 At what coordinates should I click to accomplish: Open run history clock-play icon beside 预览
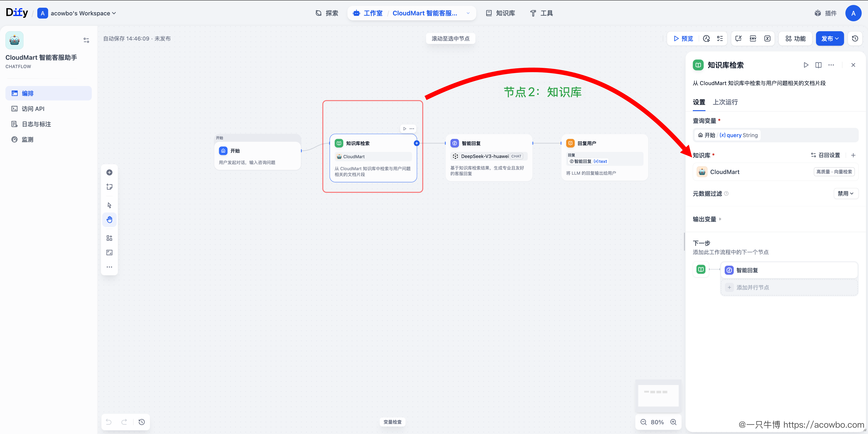click(x=706, y=38)
